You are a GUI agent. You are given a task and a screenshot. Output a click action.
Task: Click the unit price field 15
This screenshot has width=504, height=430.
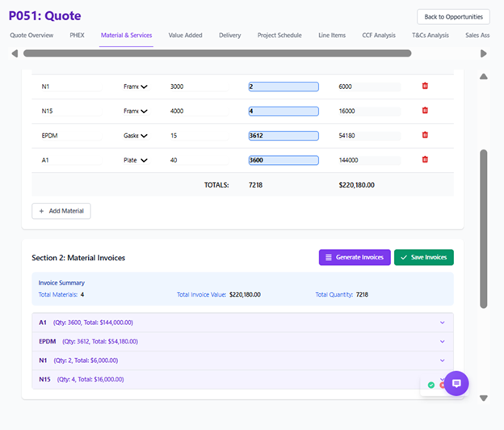coord(199,136)
